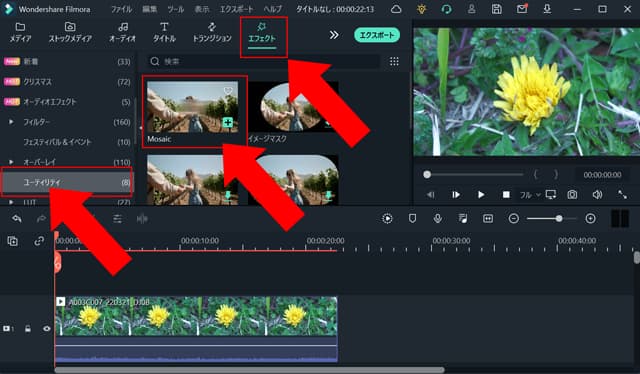Zoom in timeline with plus icon
Viewport: 640px width, 374px height.
tap(590, 219)
